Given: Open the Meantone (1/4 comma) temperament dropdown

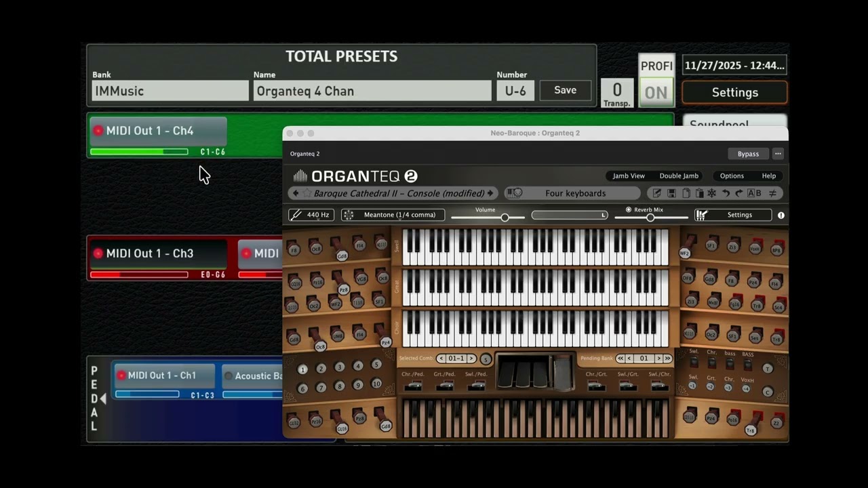Looking at the screenshot, I should pos(393,215).
